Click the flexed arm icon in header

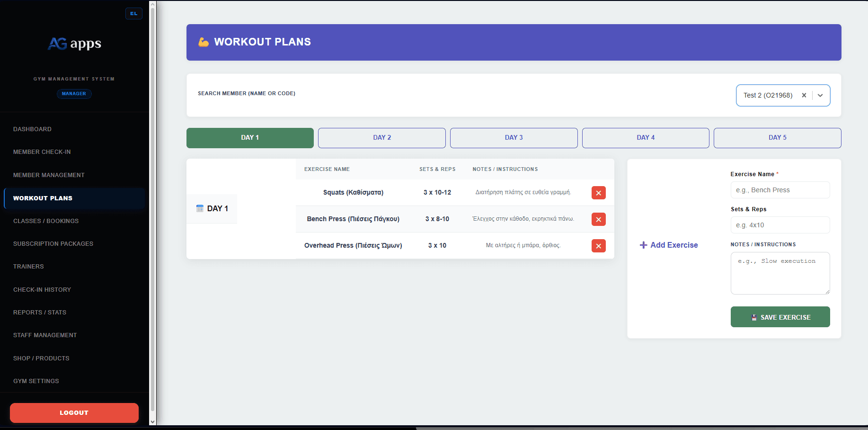(204, 42)
